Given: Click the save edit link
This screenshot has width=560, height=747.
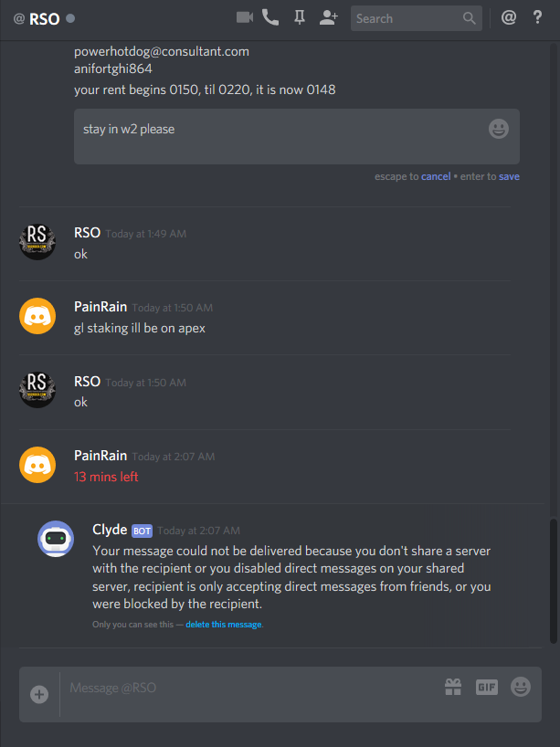Looking at the screenshot, I should click(509, 176).
